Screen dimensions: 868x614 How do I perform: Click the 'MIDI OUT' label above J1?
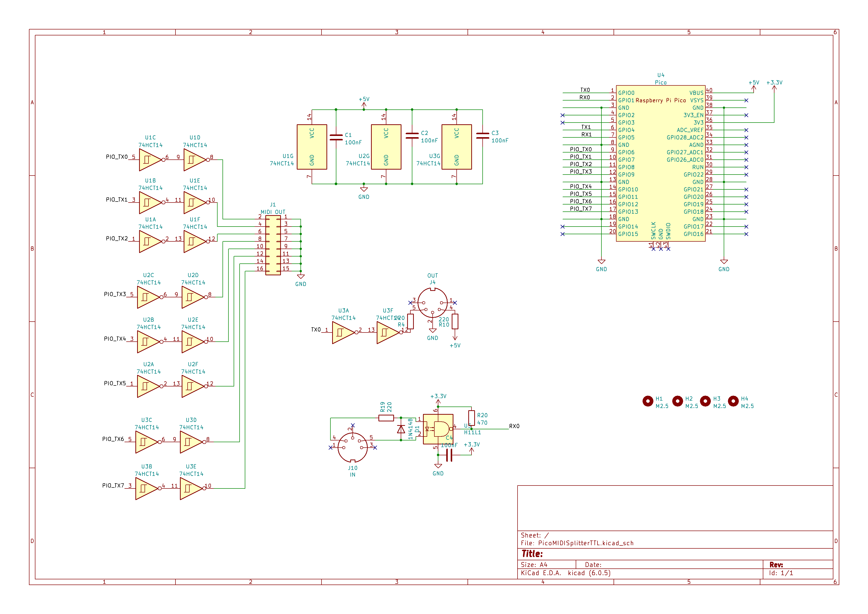pyautogui.click(x=273, y=212)
